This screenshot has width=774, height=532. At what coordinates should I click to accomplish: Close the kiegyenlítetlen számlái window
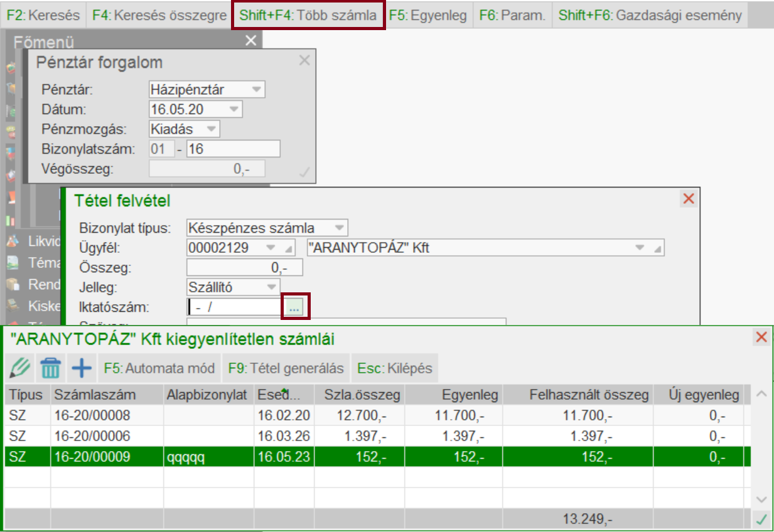(761, 338)
